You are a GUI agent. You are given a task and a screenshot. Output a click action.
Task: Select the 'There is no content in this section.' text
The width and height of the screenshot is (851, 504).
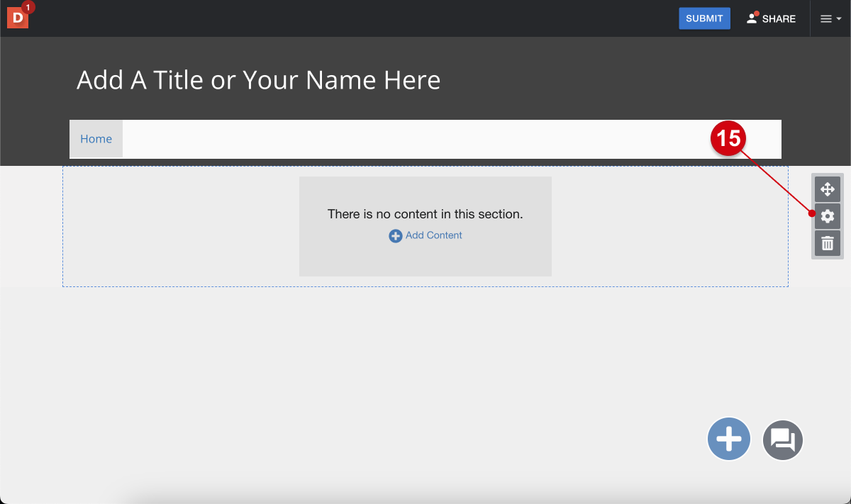tap(425, 214)
